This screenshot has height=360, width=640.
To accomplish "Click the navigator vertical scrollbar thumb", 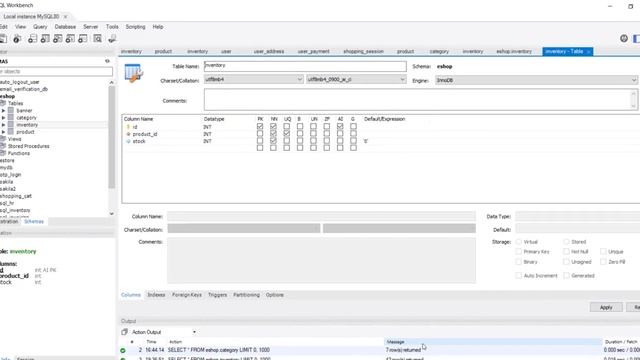I will click(x=111, y=137).
